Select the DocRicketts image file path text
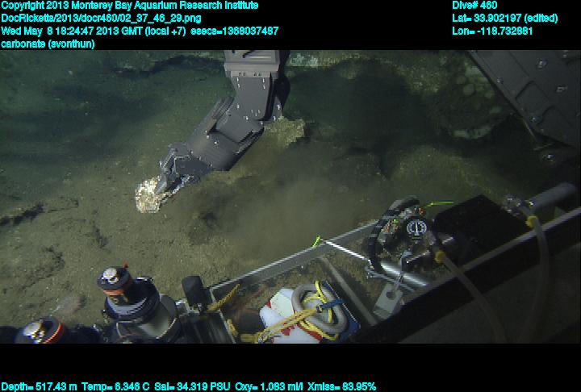 (102, 18)
